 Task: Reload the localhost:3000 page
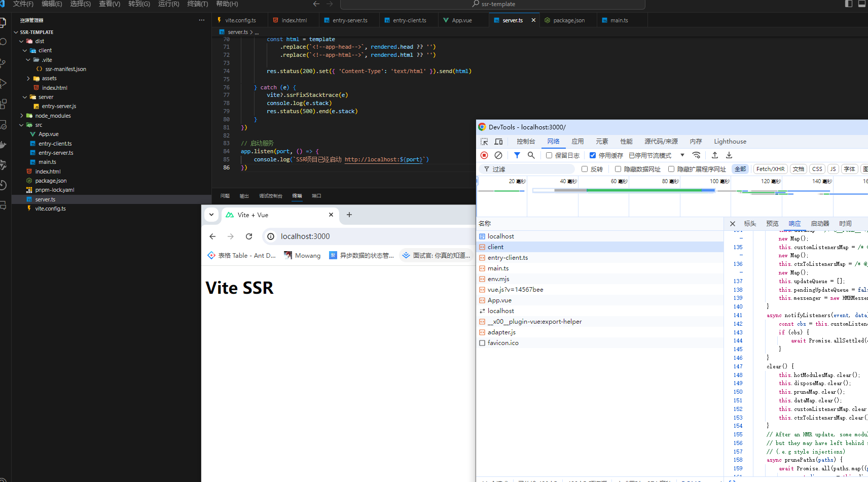coord(249,236)
